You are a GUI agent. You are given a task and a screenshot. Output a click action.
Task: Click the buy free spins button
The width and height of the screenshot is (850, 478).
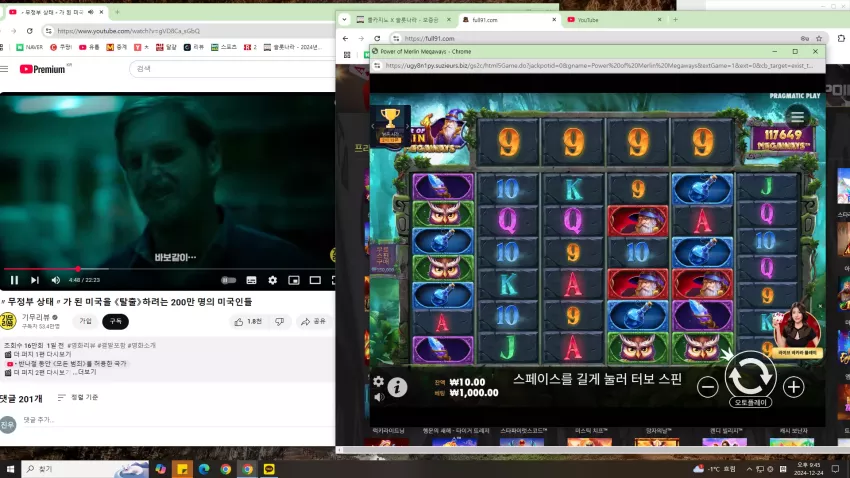(x=383, y=259)
